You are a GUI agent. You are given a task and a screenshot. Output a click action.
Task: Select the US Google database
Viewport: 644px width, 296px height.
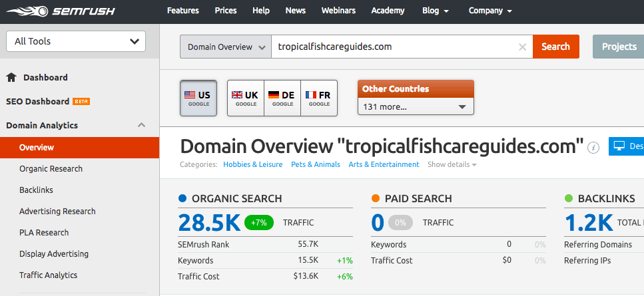tap(198, 98)
